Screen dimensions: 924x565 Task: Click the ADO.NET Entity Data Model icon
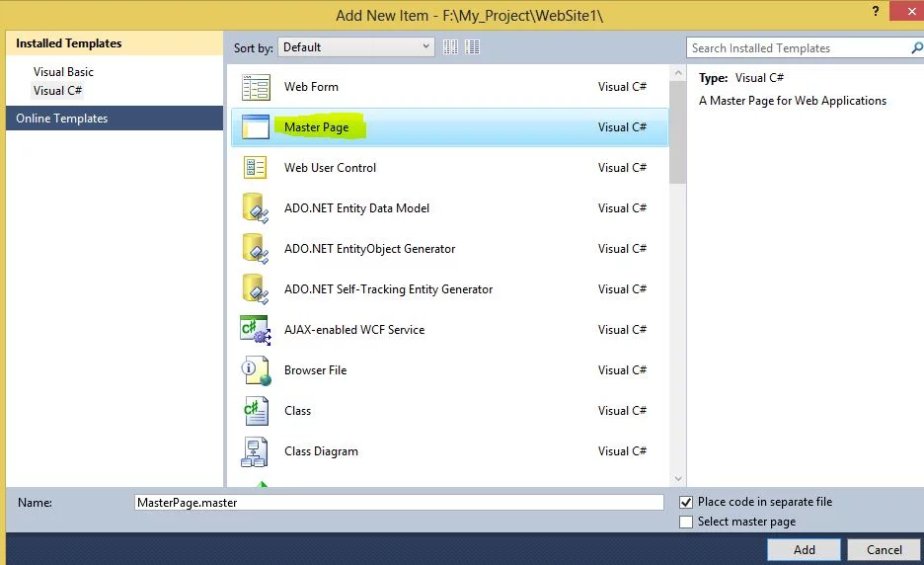tap(255, 208)
